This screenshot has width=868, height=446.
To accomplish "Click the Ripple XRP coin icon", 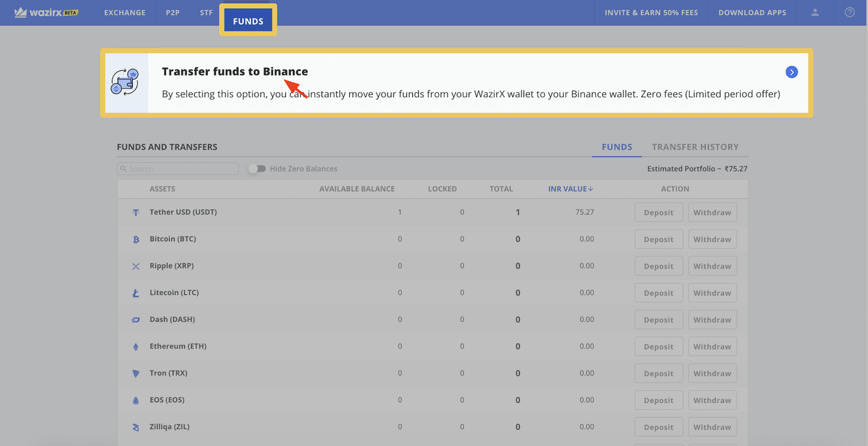I will pos(136,267).
